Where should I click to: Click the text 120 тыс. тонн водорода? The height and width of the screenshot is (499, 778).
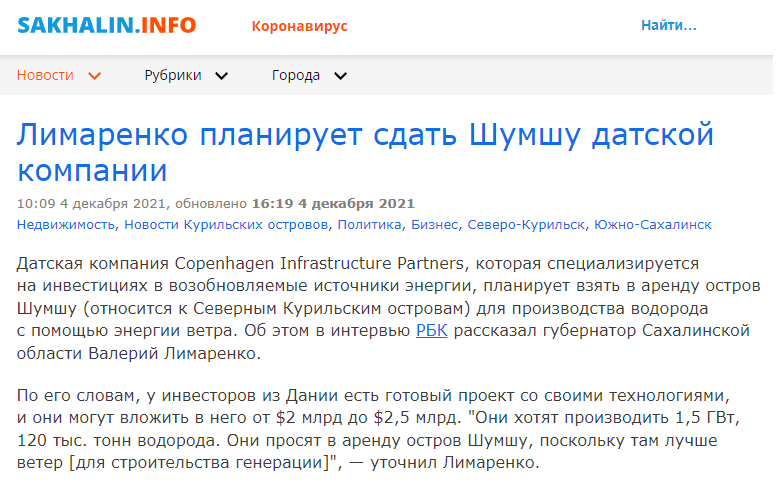pyautogui.click(x=119, y=440)
